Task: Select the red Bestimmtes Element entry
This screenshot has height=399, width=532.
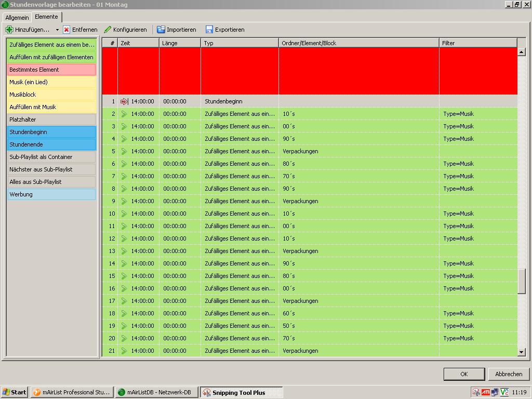Action: pyautogui.click(x=51, y=70)
